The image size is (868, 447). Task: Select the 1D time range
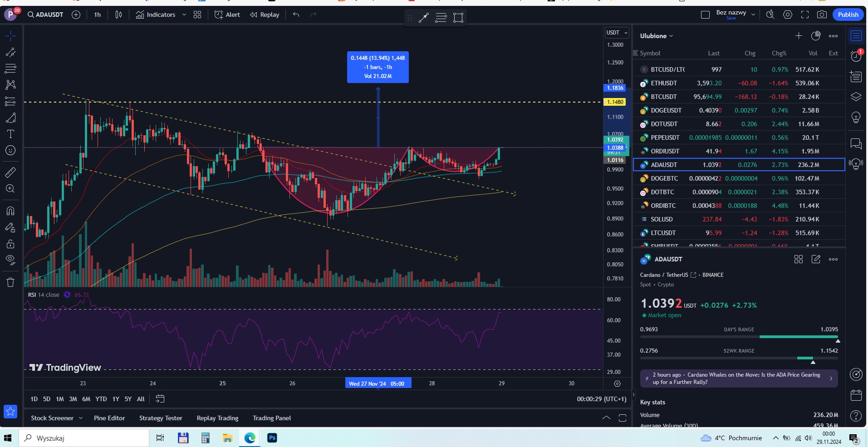click(34, 399)
